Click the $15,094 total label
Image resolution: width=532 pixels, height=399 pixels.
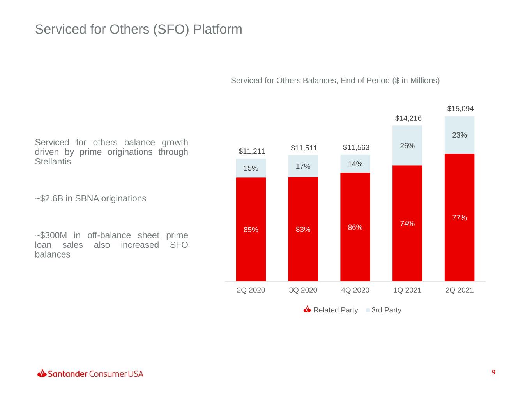pos(460,109)
